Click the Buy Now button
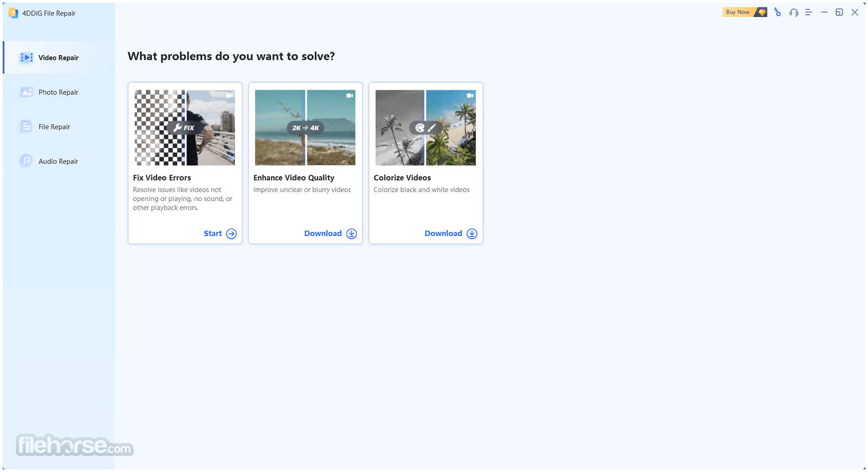This screenshot has height=472, width=868. (744, 12)
